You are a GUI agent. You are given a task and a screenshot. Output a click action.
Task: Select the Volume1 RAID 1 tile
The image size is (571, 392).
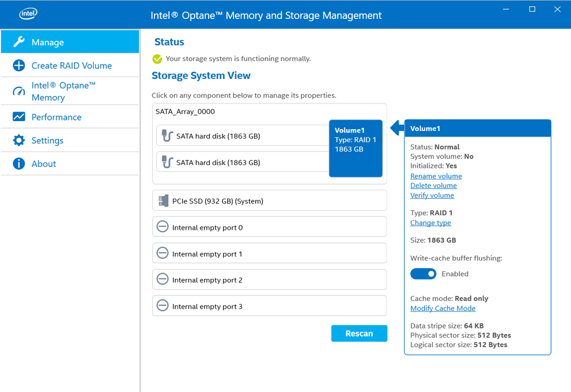point(356,149)
